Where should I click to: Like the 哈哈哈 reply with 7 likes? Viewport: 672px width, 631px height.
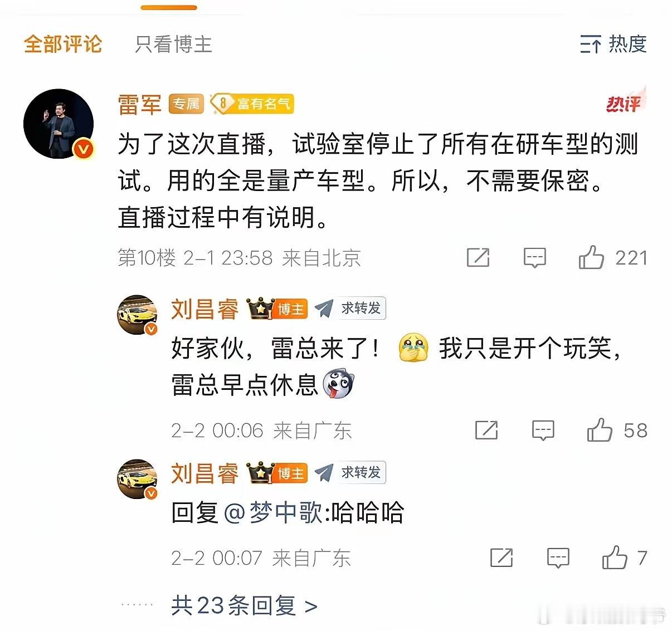pyautogui.click(x=624, y=557)
